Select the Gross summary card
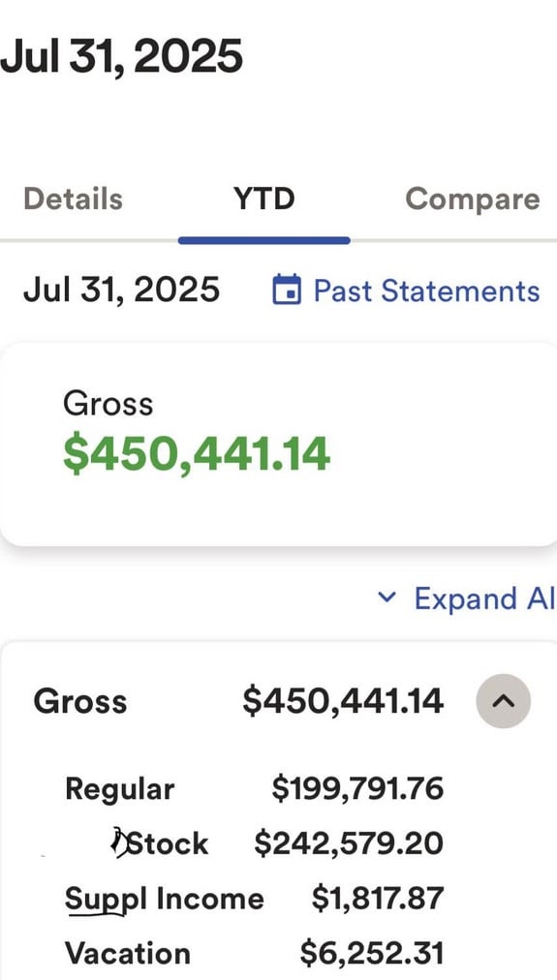The height and width of the screenshot is (980, 557). (278, 444)
